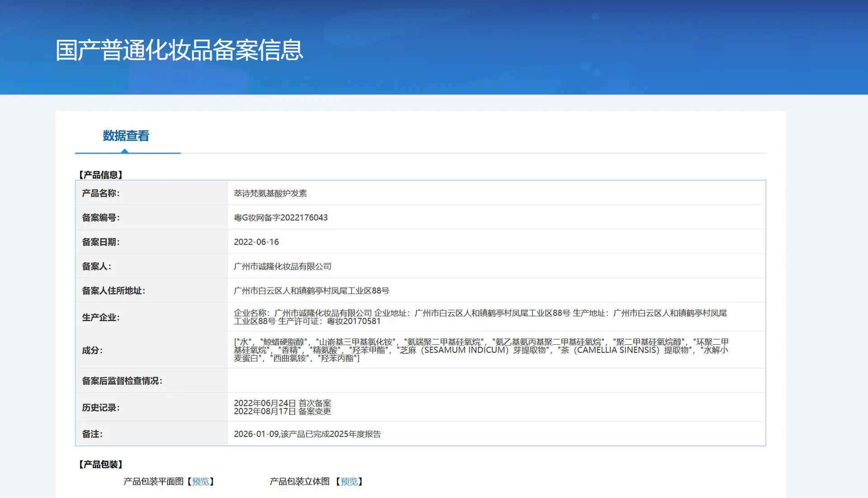Select the address in the 备案人住所地址 row
Image resolution: width=868 pixels, height=498 pixels.
point(311,291)
